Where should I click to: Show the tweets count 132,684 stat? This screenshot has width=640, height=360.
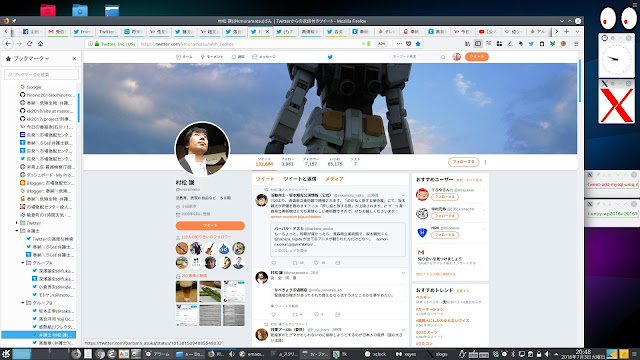point(264,162)
